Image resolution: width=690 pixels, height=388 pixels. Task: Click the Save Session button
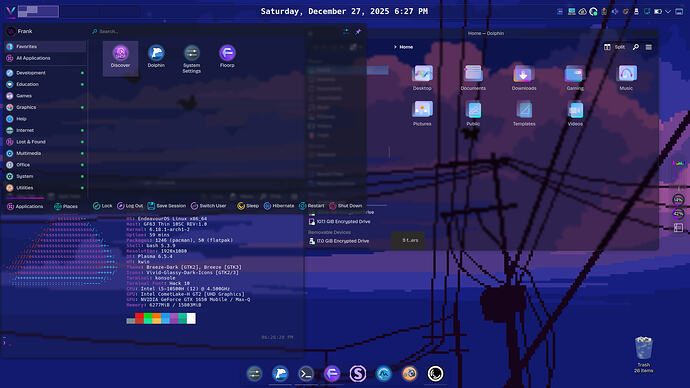(x=167, y=206)
